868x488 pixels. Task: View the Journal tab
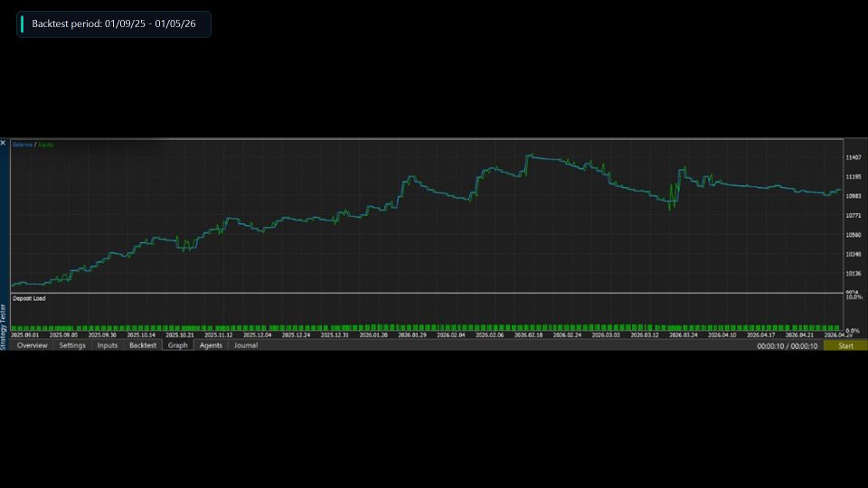coord(246,345)
